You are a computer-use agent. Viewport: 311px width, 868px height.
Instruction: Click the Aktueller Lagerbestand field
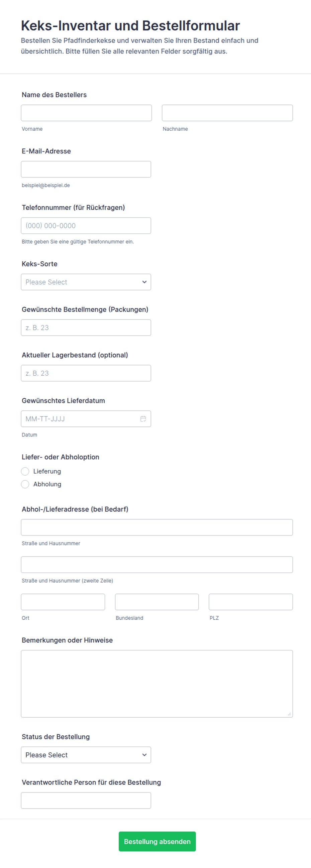(x=86, y=373)
